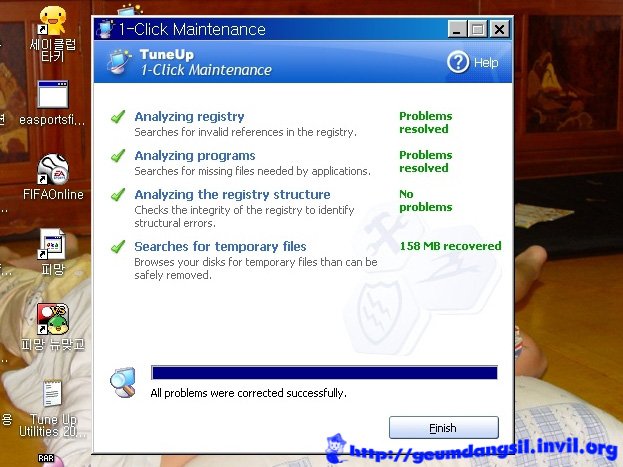Click '158 MB recovered' status text
This screenshot has height=467, width=623.
pyautogui.click(x=450, y=246)
